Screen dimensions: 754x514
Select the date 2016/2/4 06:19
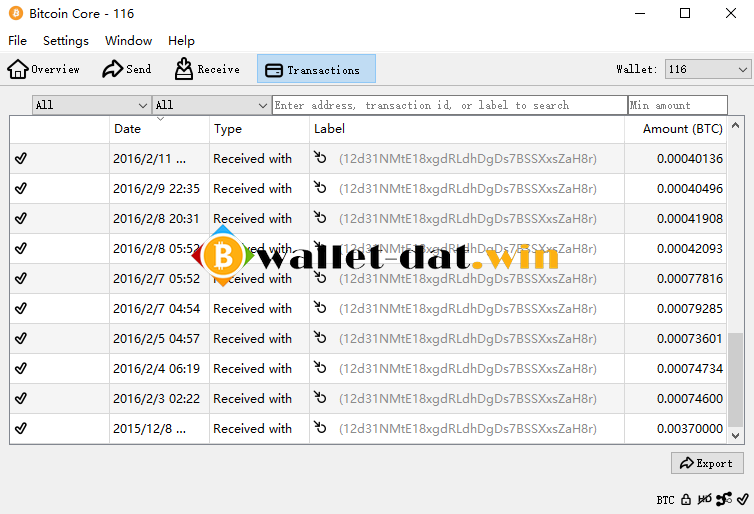(156, 369)
